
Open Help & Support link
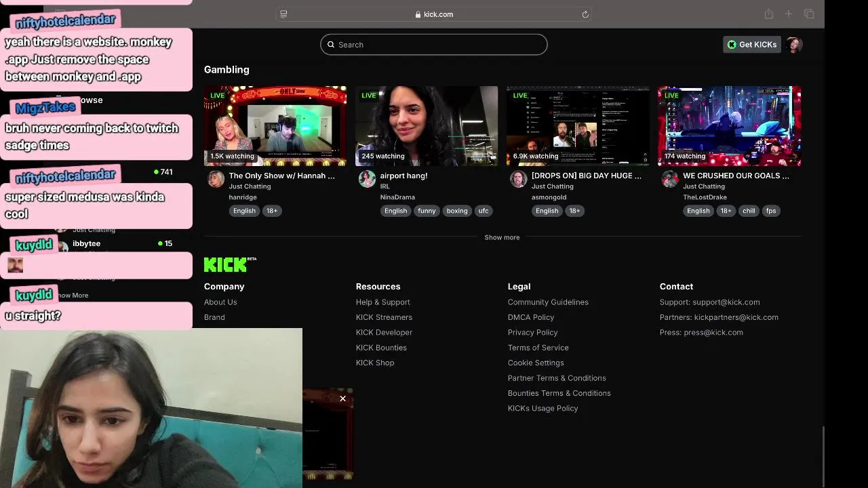pos(383,302)
